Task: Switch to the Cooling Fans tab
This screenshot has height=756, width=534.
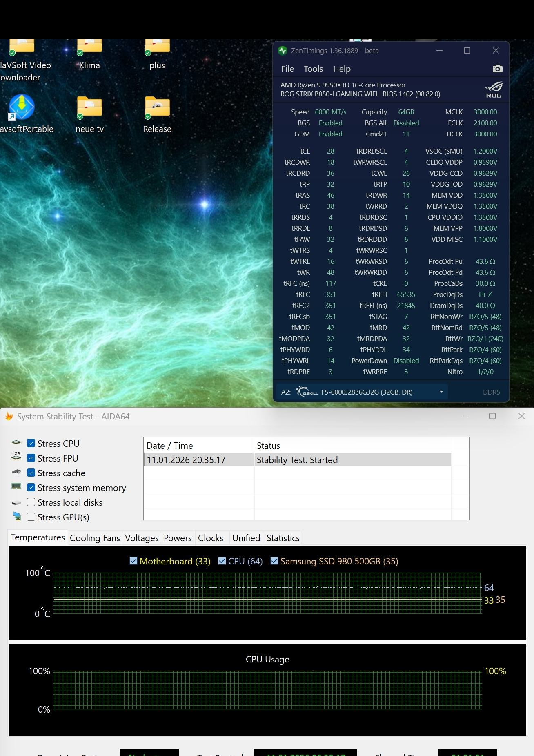Action: tap(95, 538)
